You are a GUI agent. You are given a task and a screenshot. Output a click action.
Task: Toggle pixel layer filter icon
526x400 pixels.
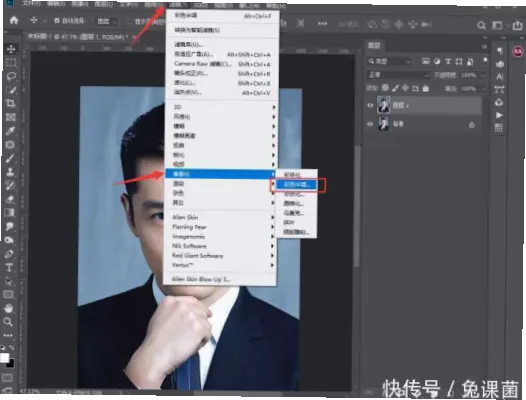[426, 61]
